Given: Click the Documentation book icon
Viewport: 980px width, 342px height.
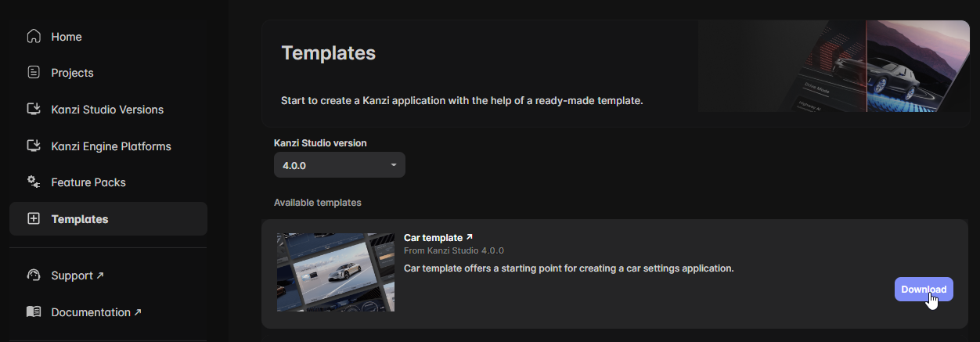Looking at the screenshot, I should pos(33,311).
